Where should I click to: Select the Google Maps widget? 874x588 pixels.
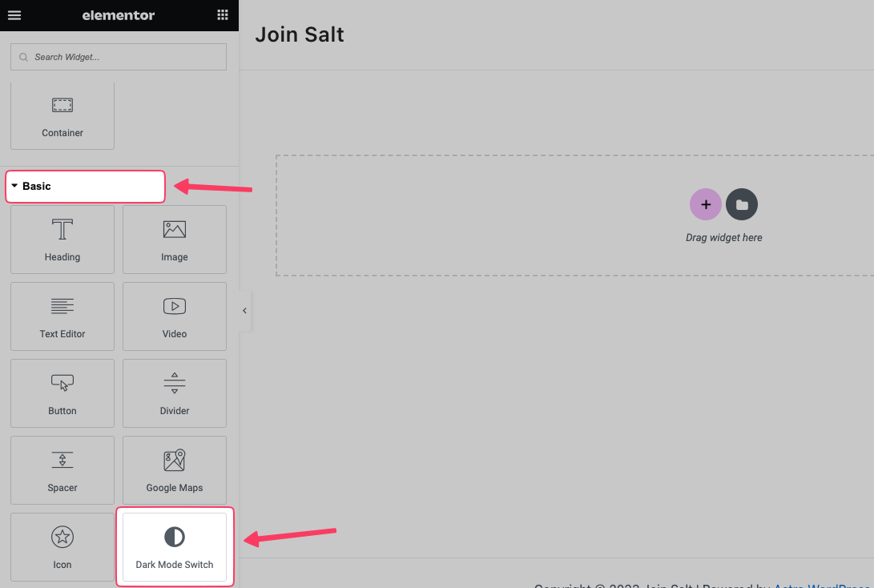[175, 470]
